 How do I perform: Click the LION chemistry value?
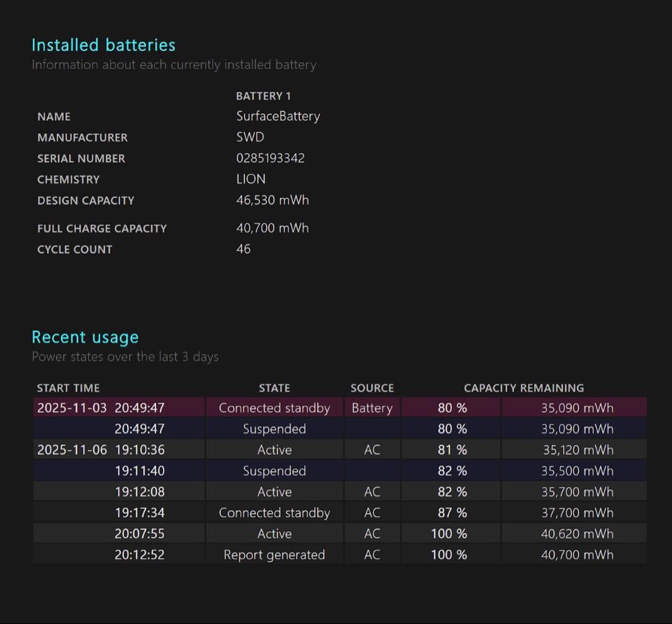click(251, 179)
